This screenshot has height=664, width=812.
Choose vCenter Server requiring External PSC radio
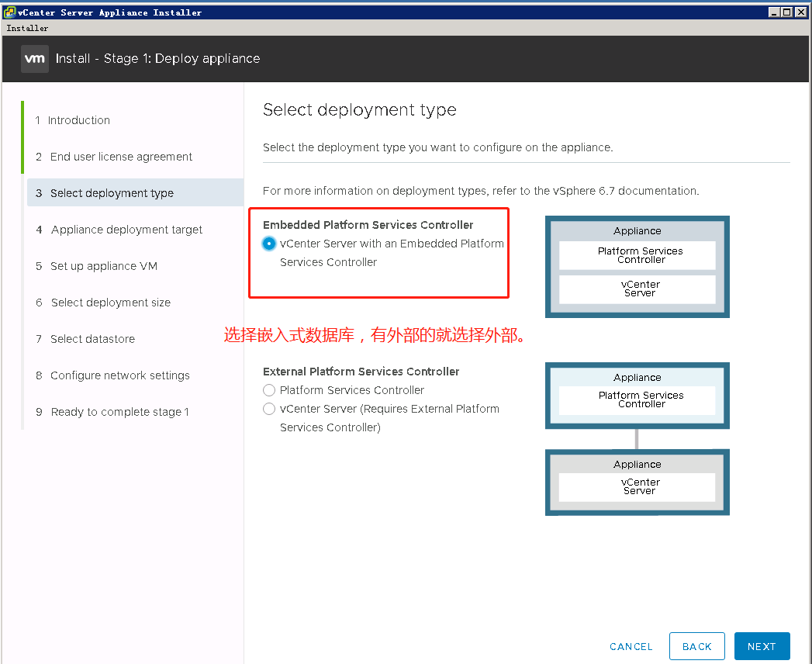tap(269, 409)
